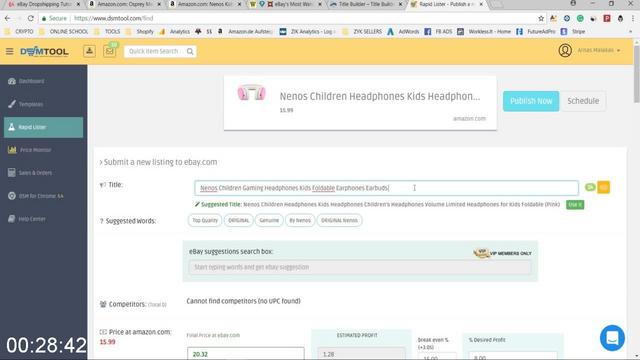640x360 pixels.
Task: Open the ZIK Analytics bookmark
Action: (x=308, y=31)
